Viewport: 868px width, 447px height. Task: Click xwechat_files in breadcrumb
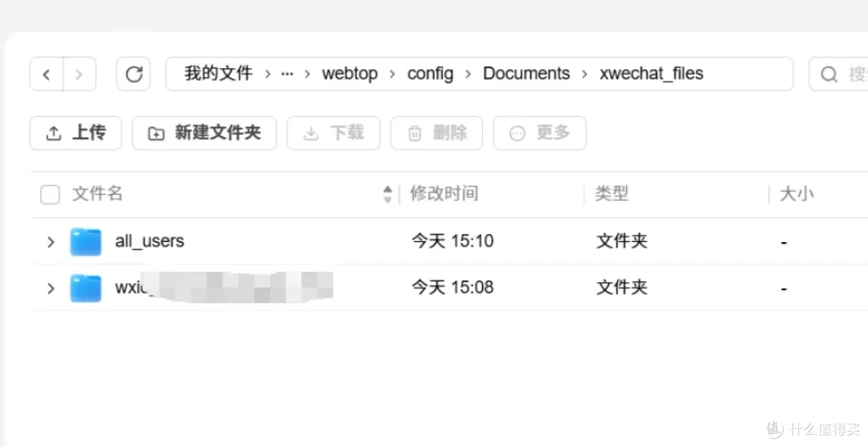(x=652, y=73)
